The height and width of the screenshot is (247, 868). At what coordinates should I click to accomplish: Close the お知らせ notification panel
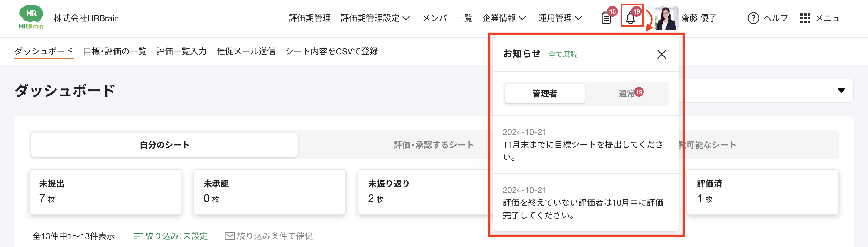tap(662, 54)
